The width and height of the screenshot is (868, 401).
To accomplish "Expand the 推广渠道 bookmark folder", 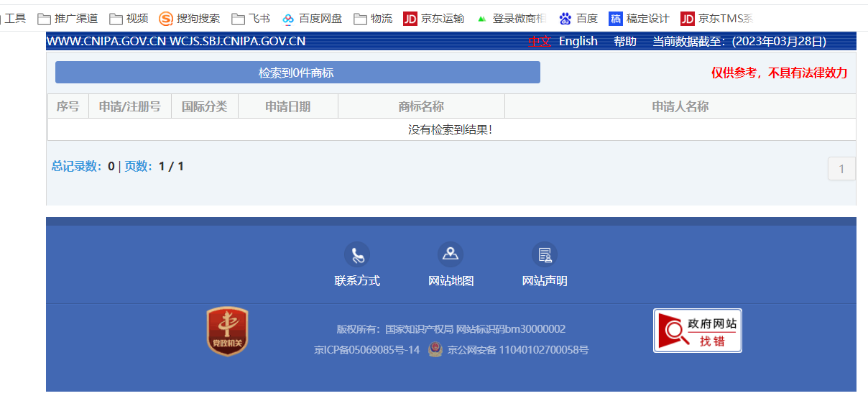I will 68,19.
